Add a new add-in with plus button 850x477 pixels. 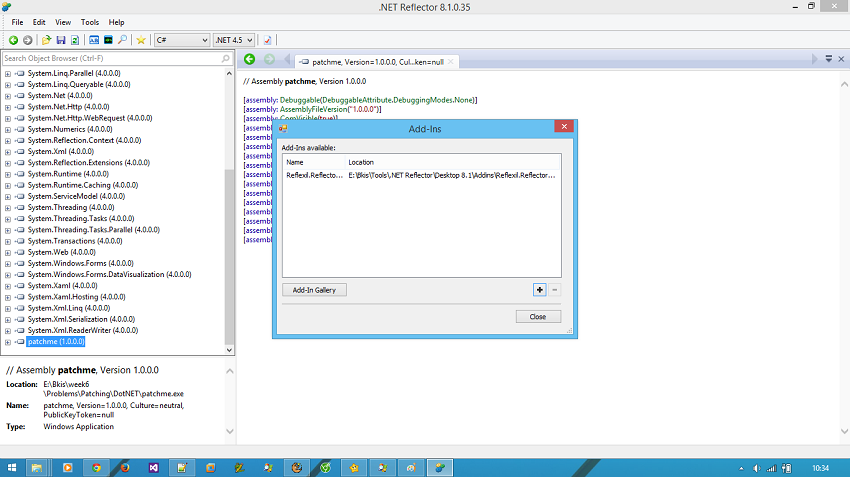(x=539, y=290)
